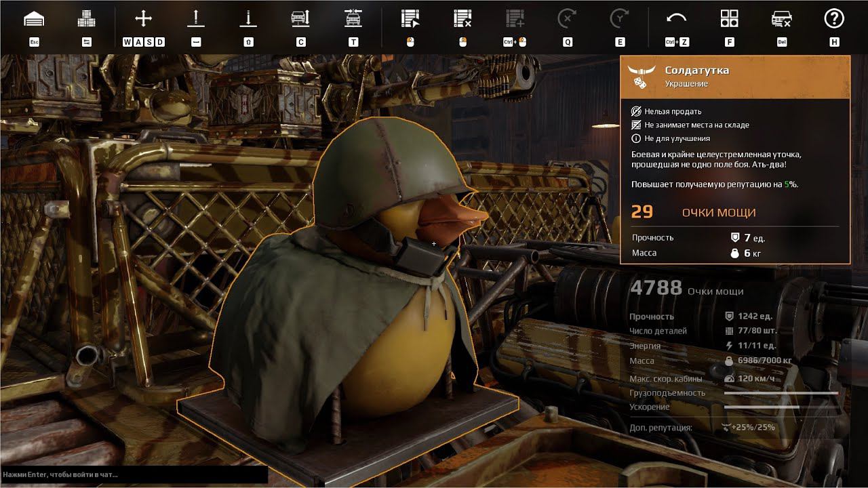Click the delete vehicle car-with-X icon
Image resolution: width=868 pixels, height=488 pixels.
[x=782, y=19]
